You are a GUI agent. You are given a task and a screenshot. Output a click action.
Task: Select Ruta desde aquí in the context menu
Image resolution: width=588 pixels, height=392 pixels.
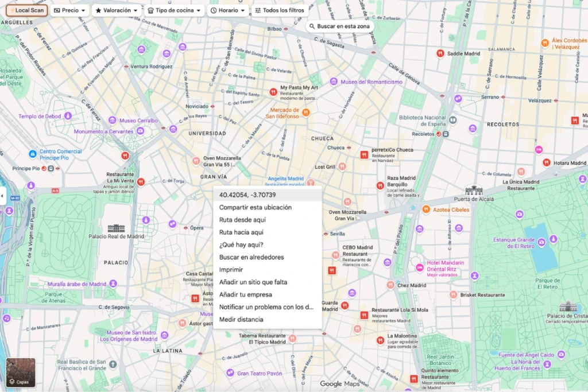[x=241, y=220]
